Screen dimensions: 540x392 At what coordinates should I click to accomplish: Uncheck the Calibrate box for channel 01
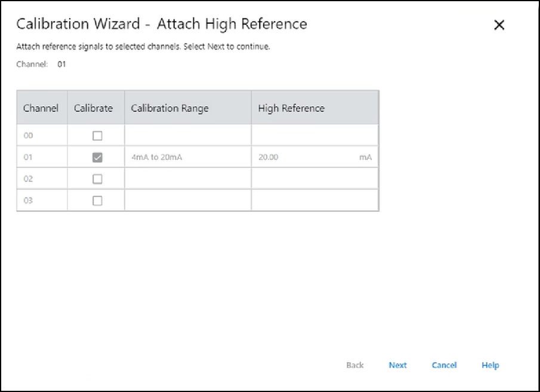(x=97, y=158)
